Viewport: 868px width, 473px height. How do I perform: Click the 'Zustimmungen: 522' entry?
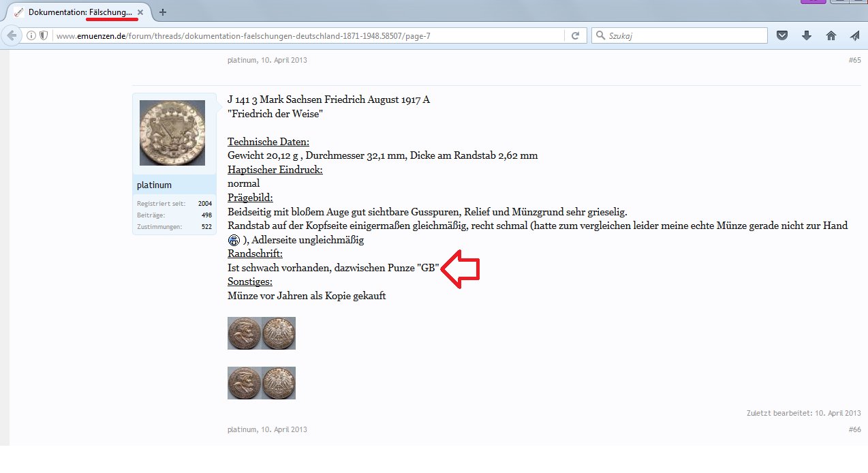[x=174, y=227]
